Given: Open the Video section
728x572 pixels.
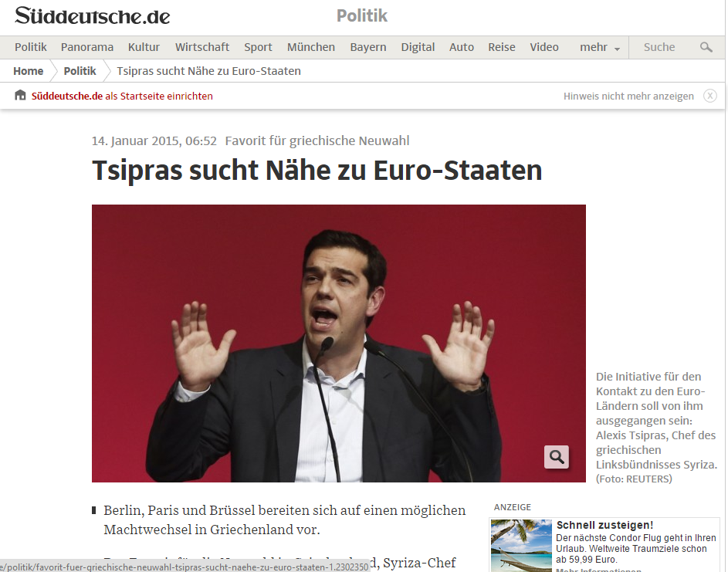Looking at the screenshot, I should tap(544, 47).
